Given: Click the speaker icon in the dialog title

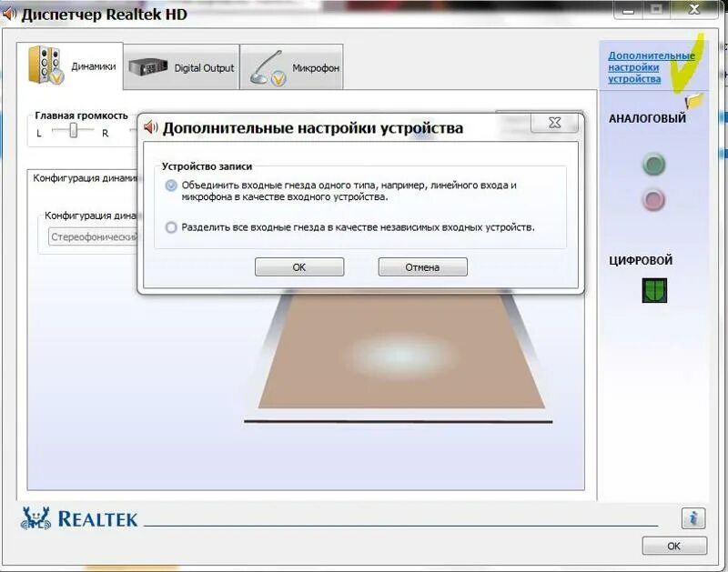Looking at the screenshot, I should (150, 127).
